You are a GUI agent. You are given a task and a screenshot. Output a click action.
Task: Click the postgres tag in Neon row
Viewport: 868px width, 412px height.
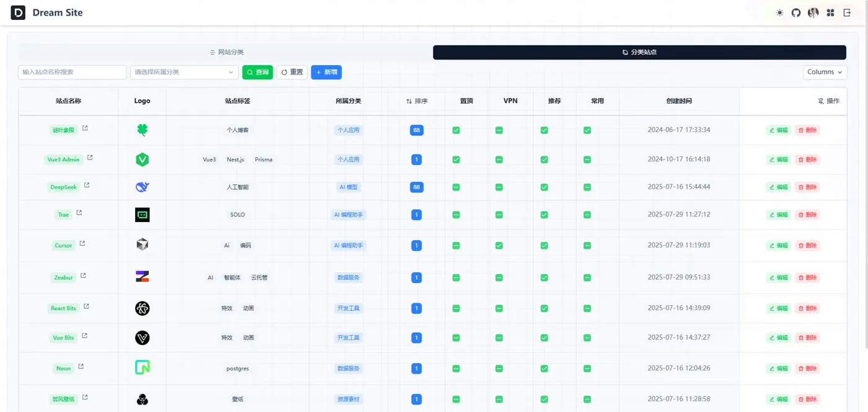[237, 369]
